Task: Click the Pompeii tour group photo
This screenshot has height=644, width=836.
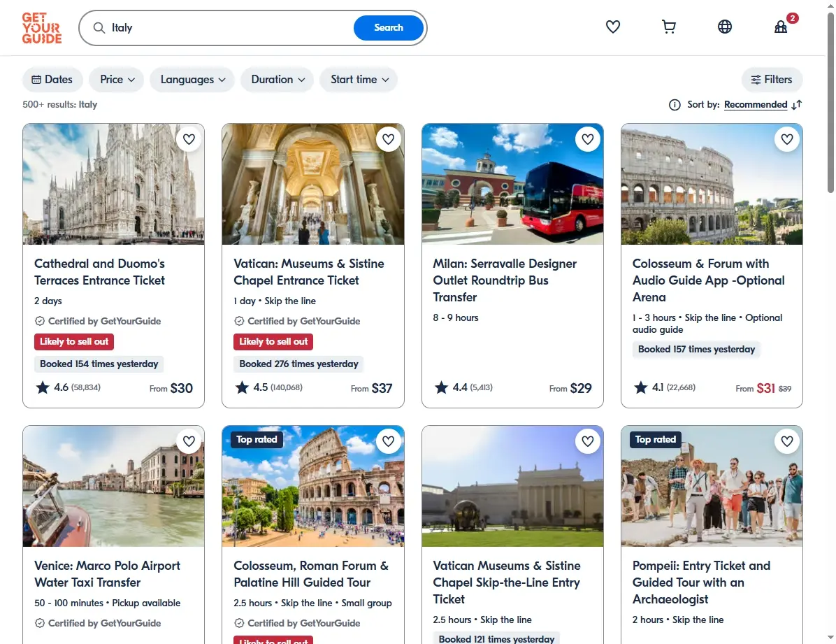Action: [x=712, y=486]
